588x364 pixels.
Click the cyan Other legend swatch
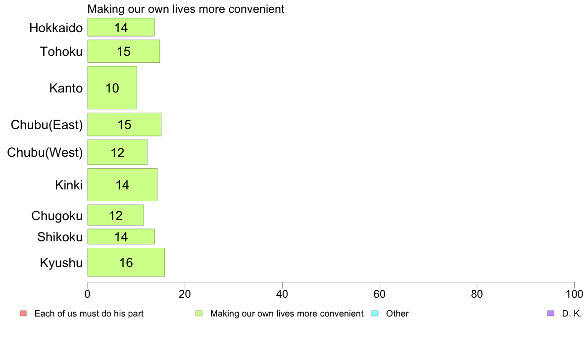click(x=375, y=314)
